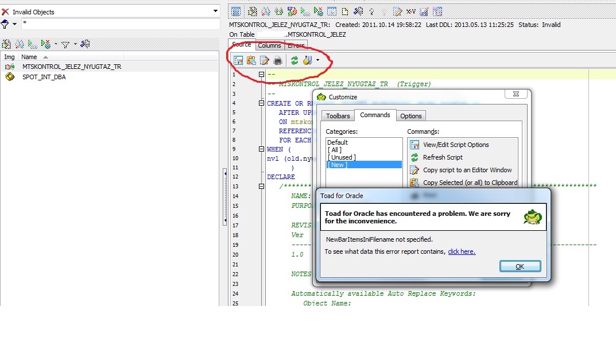Click 'Automatically available Auto Replace Keywords:' comment
Screen dimensions: 616x364
point(383,293)
